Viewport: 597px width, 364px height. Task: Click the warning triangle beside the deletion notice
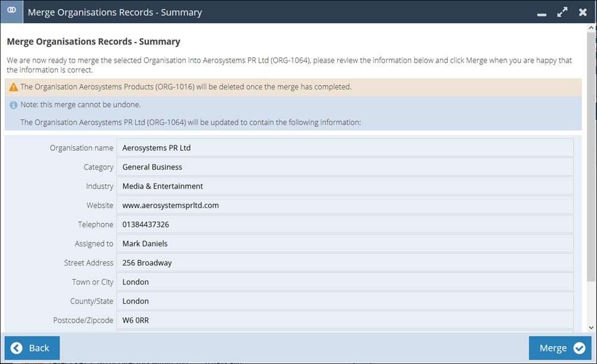pyautogui.click(x=13, y=87)
